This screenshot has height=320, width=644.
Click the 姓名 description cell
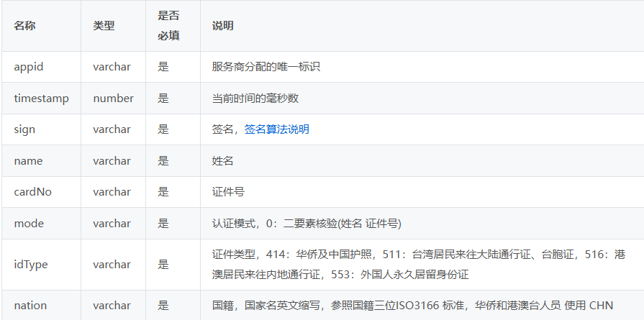(x=222, y=161)
